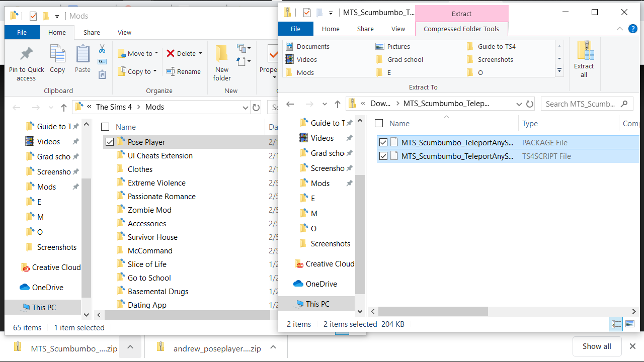Image resolution: width=644 pixels, height=362 pixels.
Task: Extract to Guide to TS4 in gallery
Action: click(491, 46)
